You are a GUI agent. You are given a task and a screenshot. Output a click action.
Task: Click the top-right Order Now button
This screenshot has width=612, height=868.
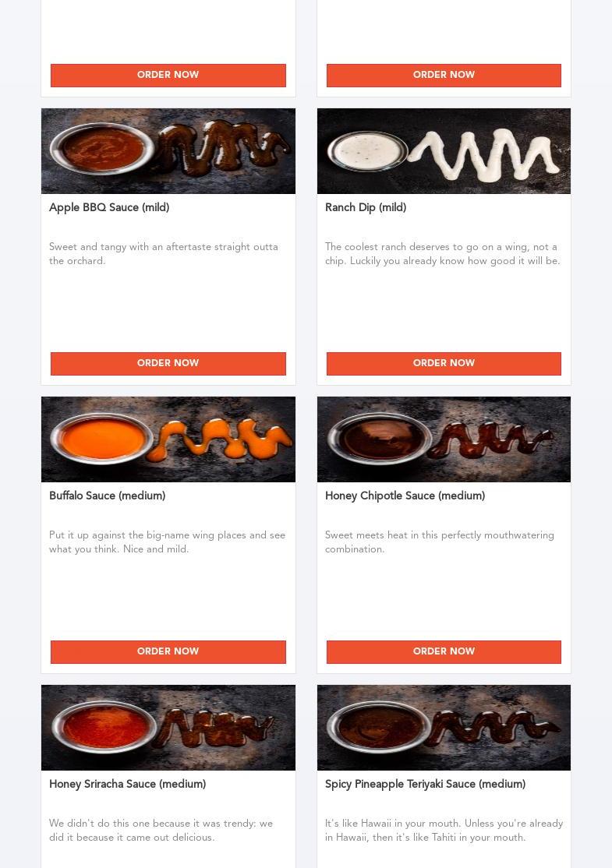tap(444, 76)
